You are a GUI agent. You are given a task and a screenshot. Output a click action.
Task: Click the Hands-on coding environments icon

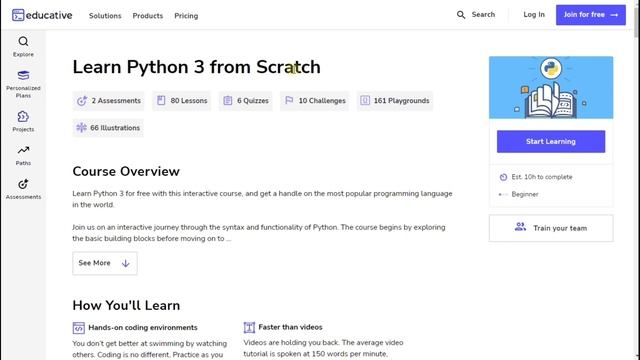click(79, 328)
